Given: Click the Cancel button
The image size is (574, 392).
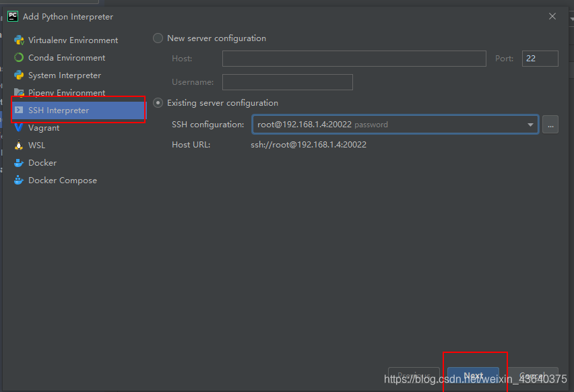Looking at the screenshot, I should [x=533, y=376].
